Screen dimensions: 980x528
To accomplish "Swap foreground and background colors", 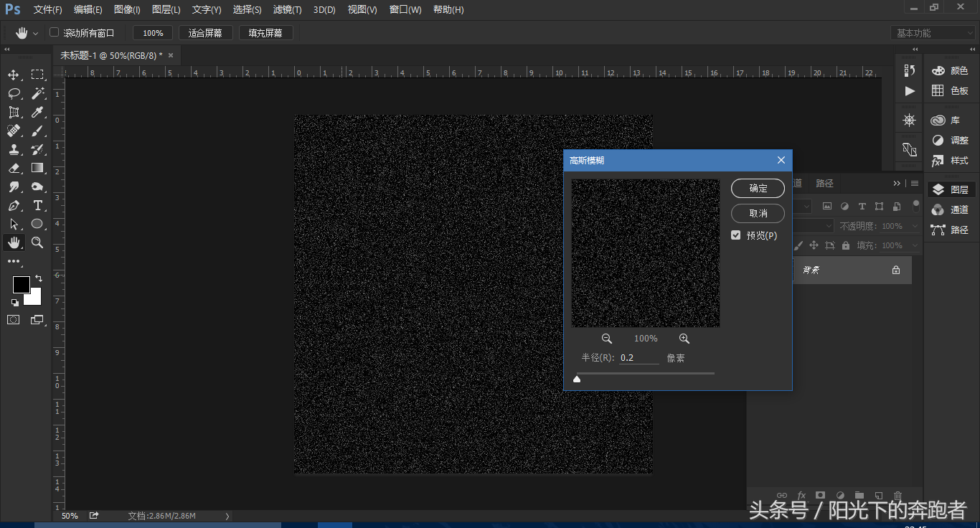I will [38, 278].
